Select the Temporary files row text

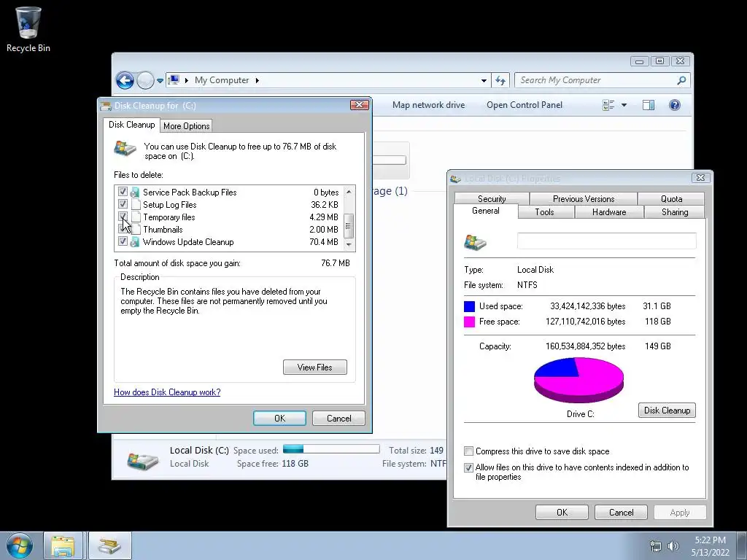pos(169,217)
